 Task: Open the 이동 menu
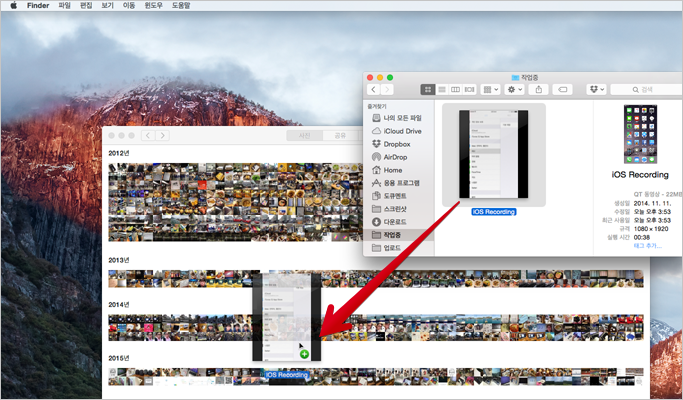(129, 6)
